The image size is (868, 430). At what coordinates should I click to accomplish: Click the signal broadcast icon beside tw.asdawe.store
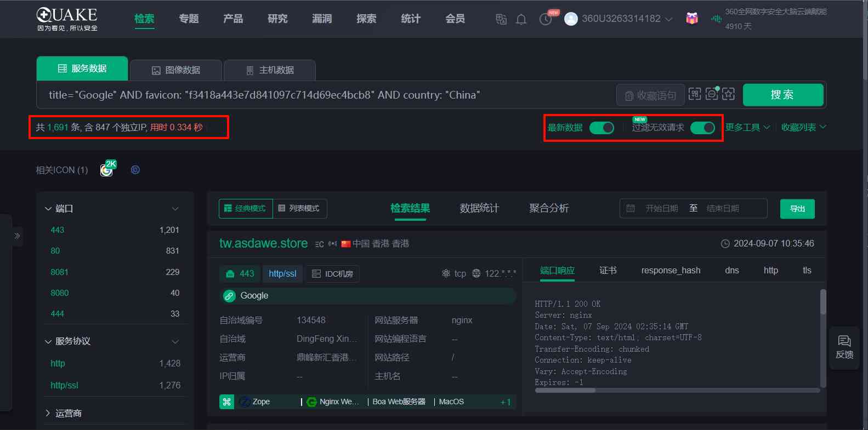pos(333,244)
